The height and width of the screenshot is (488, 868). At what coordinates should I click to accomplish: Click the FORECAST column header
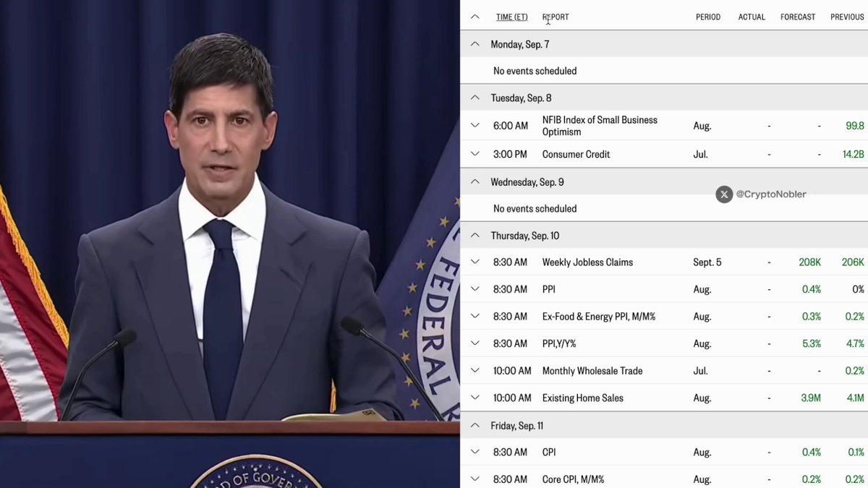pyautogui.click(x=798, y=17)
